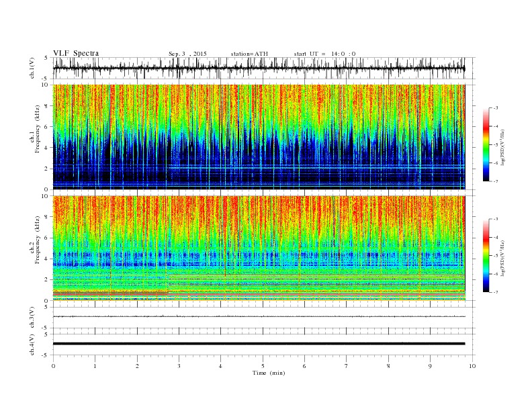Click the "start UT = 14: 0 : 0" text

324,54
